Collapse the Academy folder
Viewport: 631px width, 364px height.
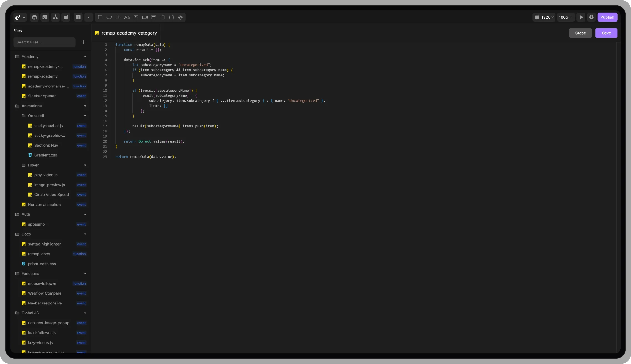pyautogui.click(x=85, y=56)
